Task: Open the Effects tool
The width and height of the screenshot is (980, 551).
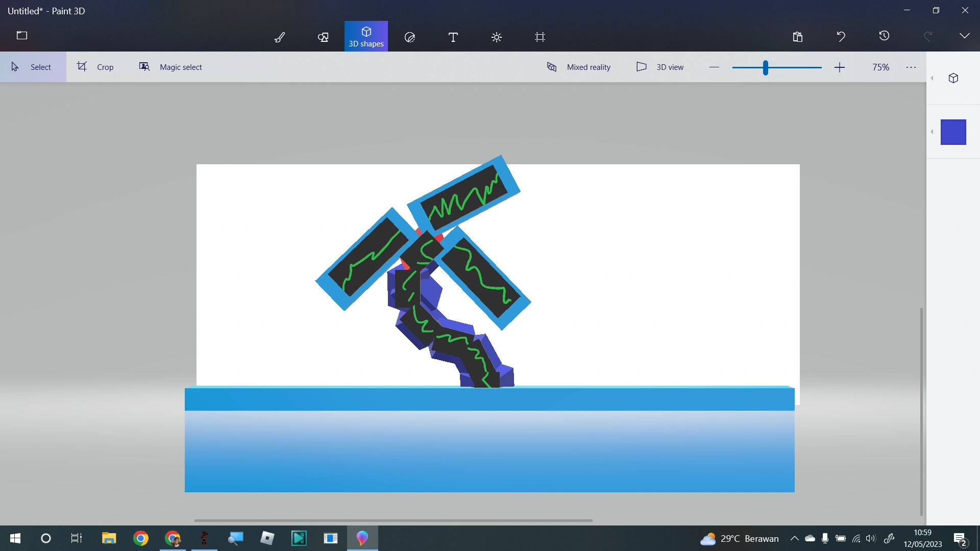Action: [x=497, y=37]
